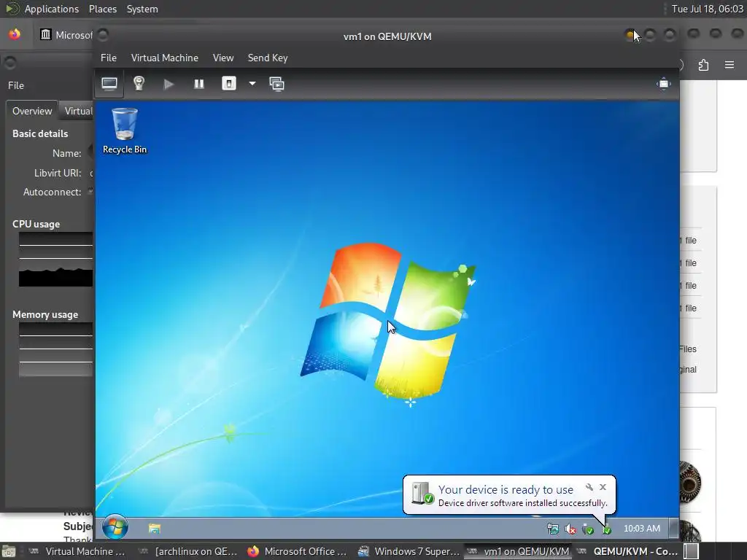Image resolution: width=747 pixels, height=560 pixels.
Task: Open the Places menu in top panel
Action: (x=103, y=9)
